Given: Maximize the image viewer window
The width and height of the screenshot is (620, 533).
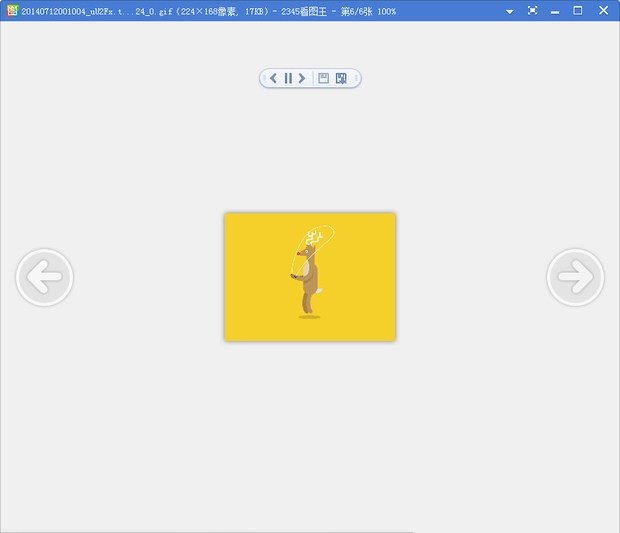Looking at the screenshot, I should 578,11.
